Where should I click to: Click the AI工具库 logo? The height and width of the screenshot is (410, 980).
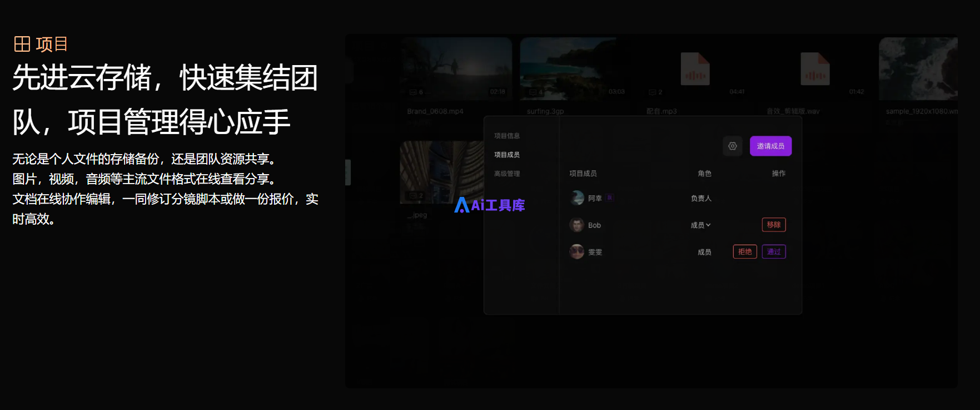tap(490, 205)
